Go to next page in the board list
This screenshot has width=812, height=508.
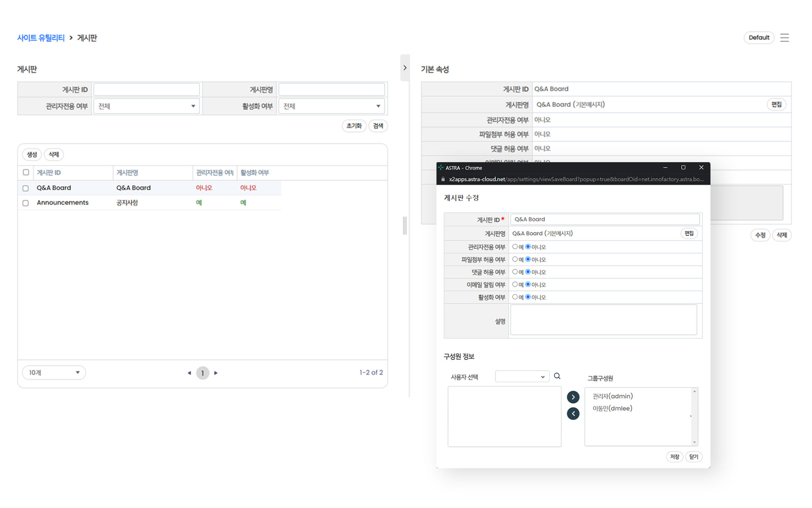click(x=216, y=373)
